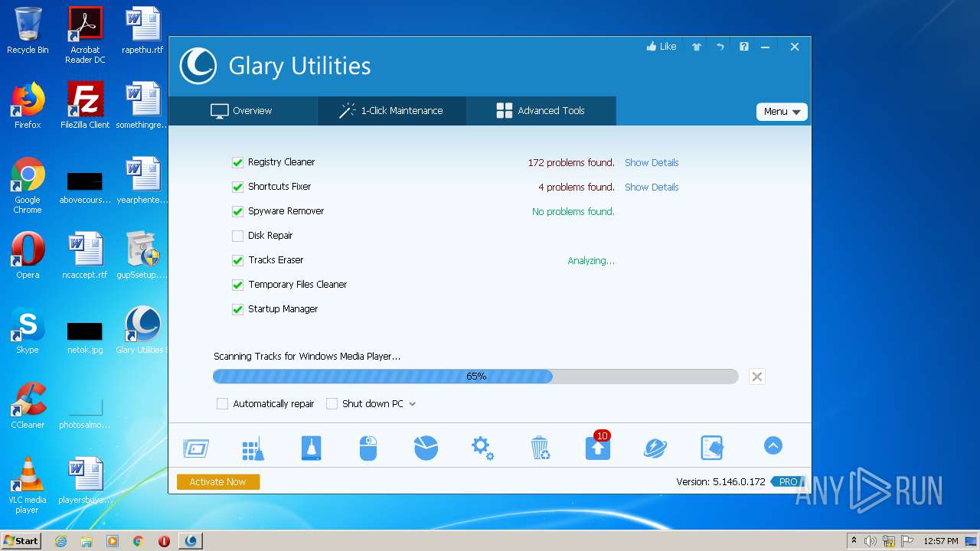
Task: Open the Process Manager gears icon
Action: (483, 448)
